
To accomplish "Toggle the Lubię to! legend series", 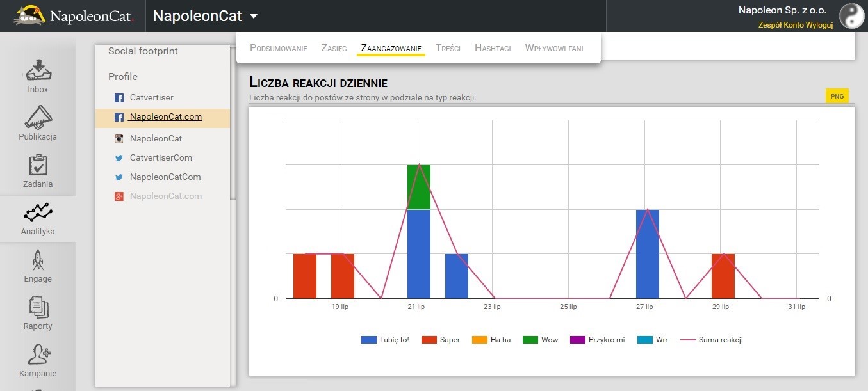I will (x=385, y=340).
